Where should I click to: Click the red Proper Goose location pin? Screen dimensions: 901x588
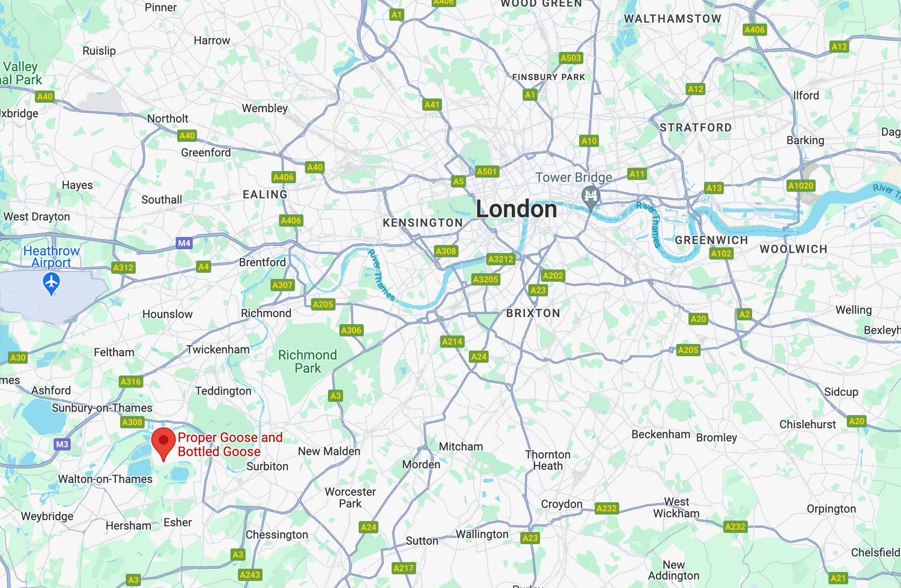pyautogui.click(x=163, y=444)
